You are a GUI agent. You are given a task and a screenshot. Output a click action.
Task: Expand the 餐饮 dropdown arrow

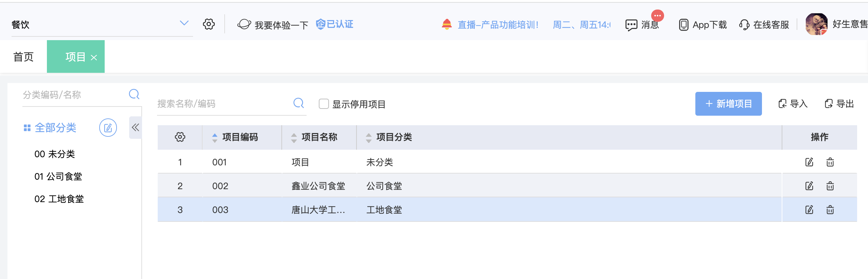[184, 23]
